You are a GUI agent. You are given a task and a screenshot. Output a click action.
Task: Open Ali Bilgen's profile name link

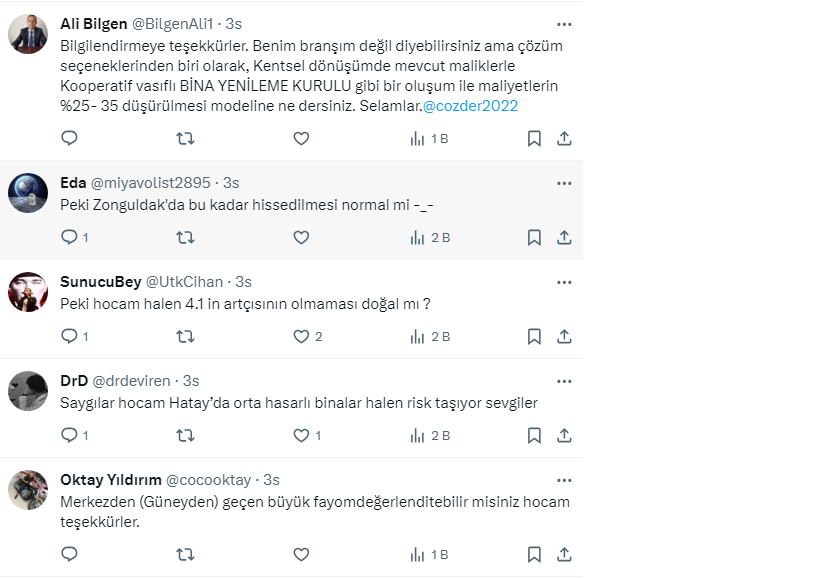(93, 23)
